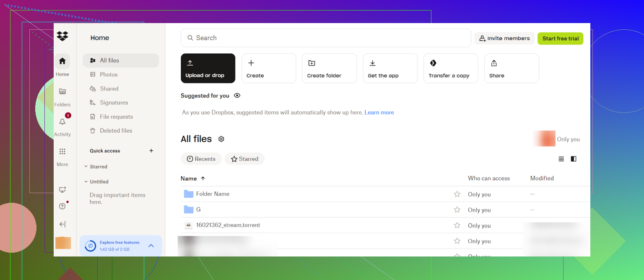This screenshot has height=280, width=644.
Task: Click the torrent file icon for 16021362_stream.torrent
Action: tap(189, 225)
